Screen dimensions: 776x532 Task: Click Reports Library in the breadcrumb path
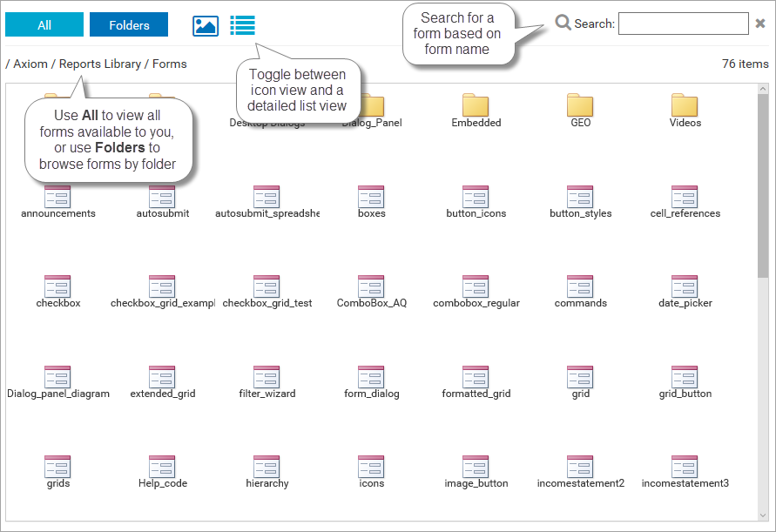pos(100,64)
